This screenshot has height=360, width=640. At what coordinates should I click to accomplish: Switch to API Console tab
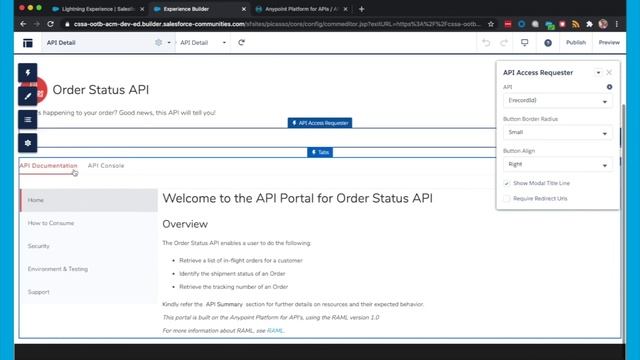(106, 166)
